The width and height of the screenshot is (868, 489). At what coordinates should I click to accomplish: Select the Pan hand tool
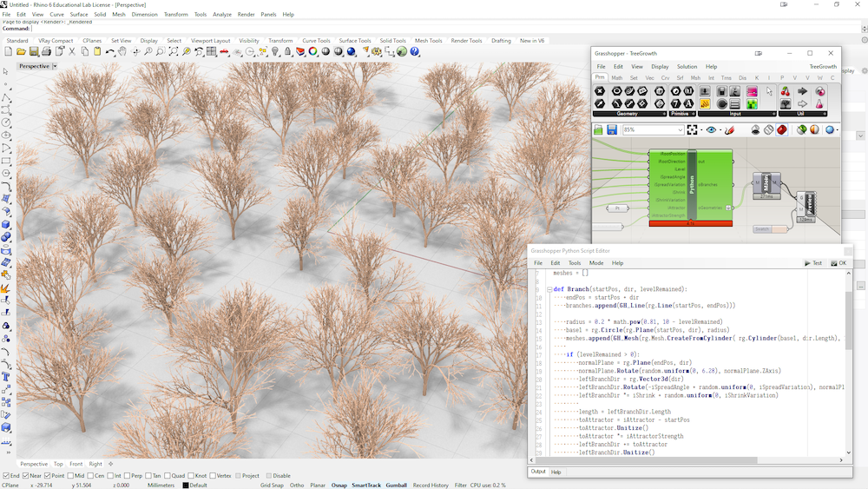coord(122,51)
